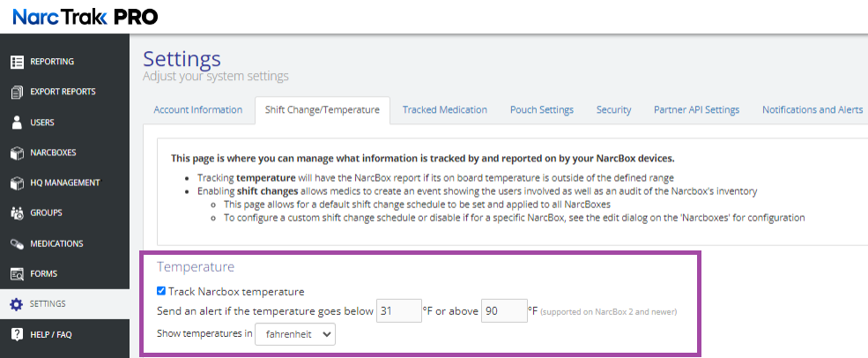Open the Partner API Settings tab

[x=696, y=110]
